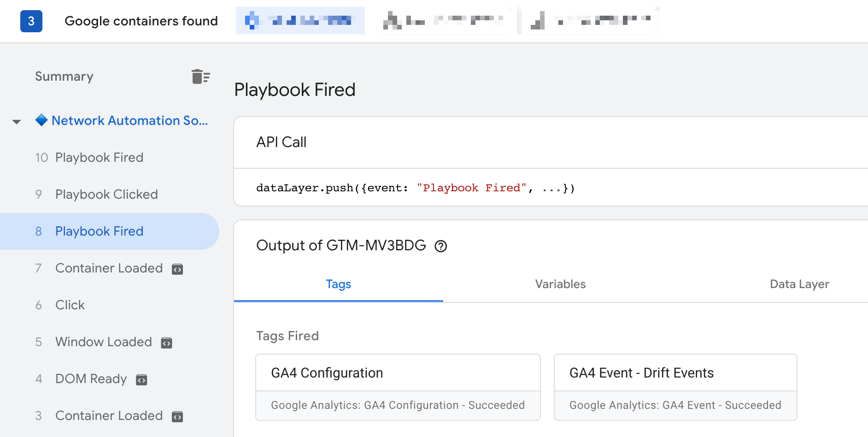Select the highlighted first container tab

(300, 20)
